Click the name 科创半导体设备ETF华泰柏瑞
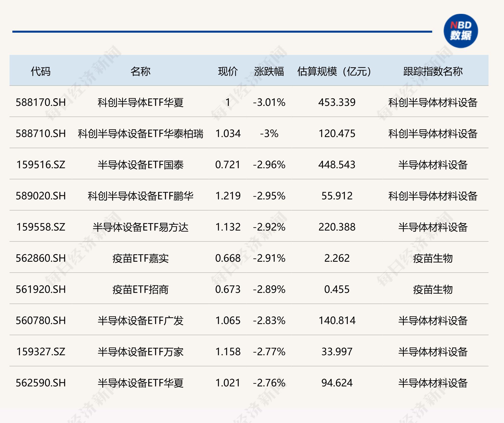The image size is (504, 423). (141, 134)
